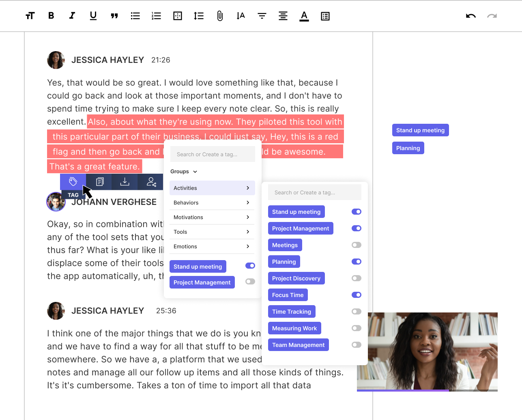Share the selection using the person icon
522x420 pixels.
(151, 182)
